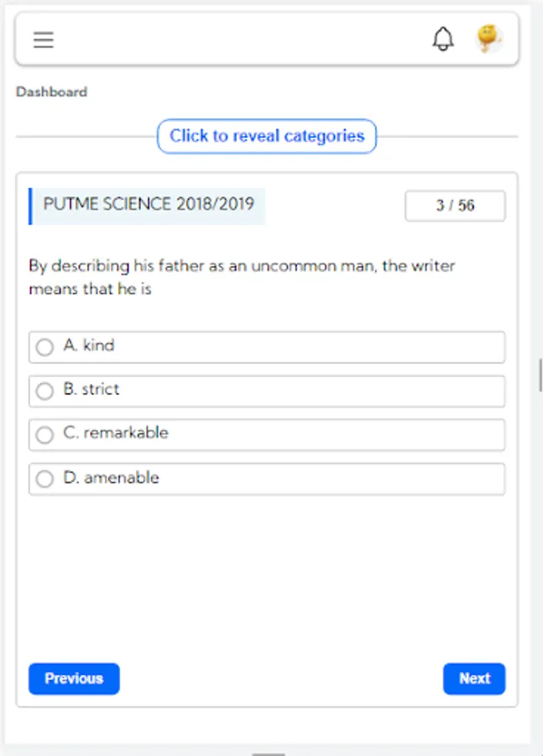Select radio button for option B
Screen dimensions: 543x756
44,391
